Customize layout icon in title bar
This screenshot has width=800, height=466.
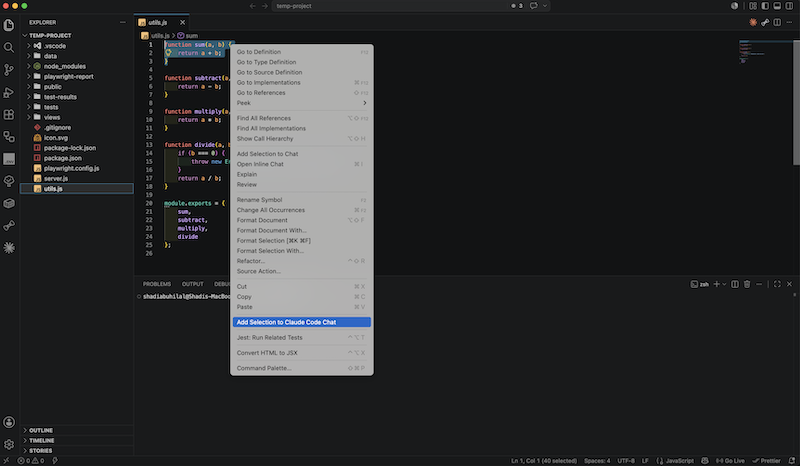pos(753,6)
